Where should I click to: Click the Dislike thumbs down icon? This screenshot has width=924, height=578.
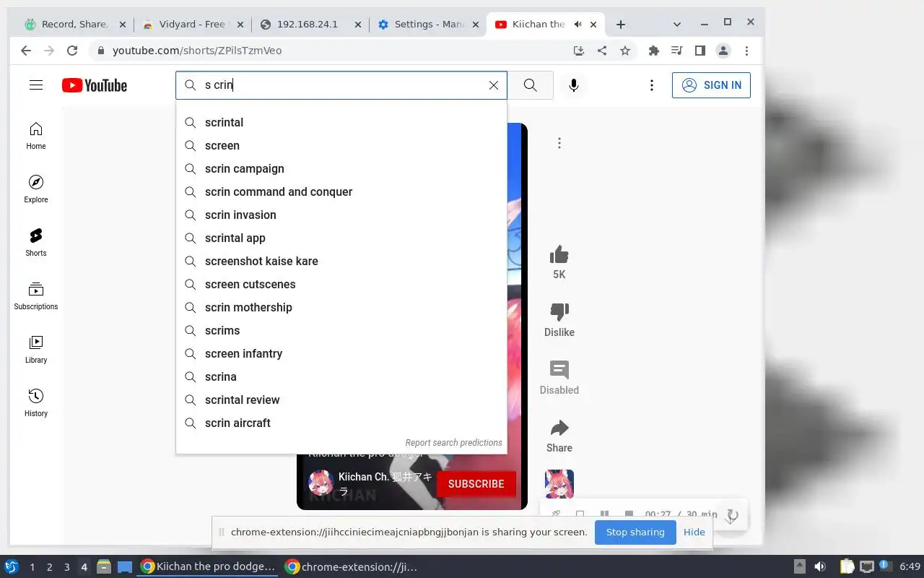[x=559, y=312]
